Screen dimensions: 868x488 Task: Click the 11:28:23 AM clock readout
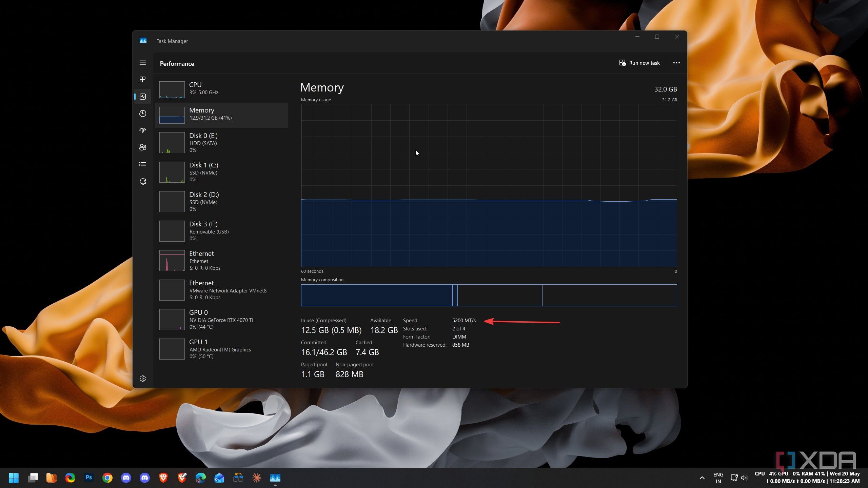pyautogui.click(x=845, y=481)
